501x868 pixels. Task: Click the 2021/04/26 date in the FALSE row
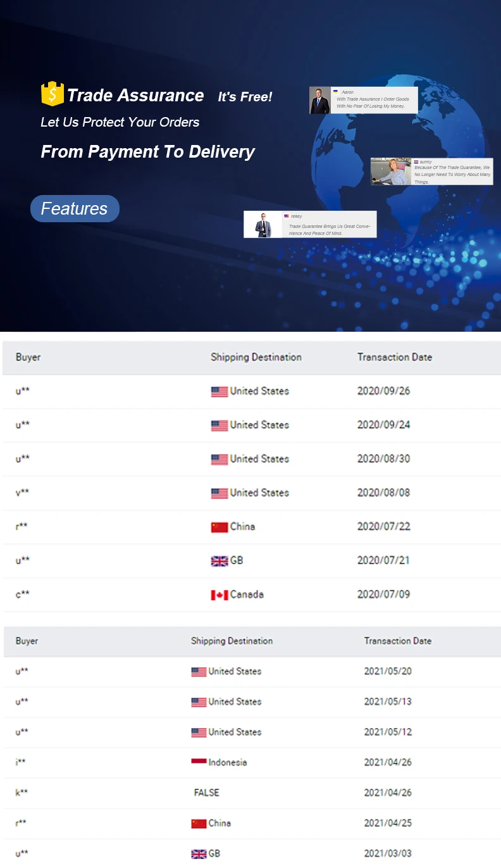tap(388, 793)
